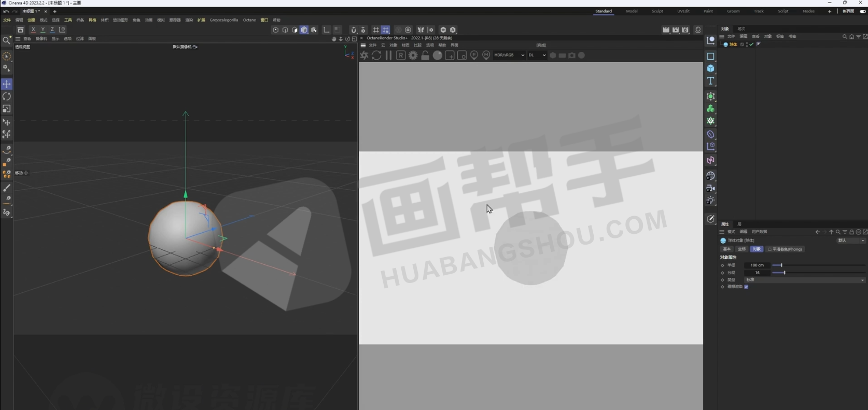Select the Scale tool in left toolbar

tap(7, 109)
